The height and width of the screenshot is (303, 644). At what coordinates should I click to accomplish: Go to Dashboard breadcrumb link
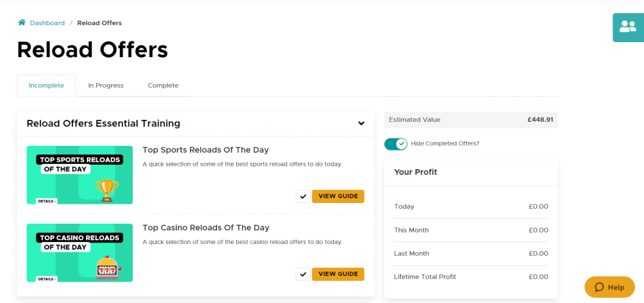(x=47, y=23)
